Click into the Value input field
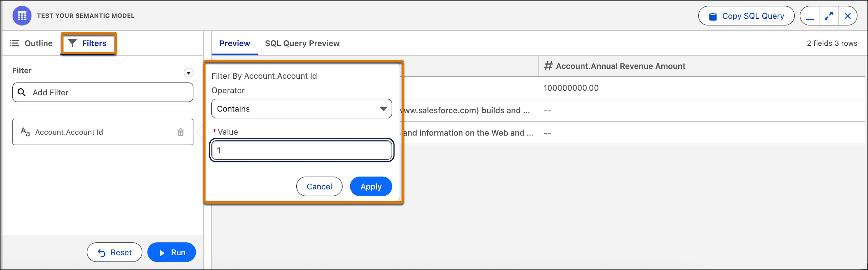The width and height of the screenshot is (868, 270). click(x=302, y=150)
